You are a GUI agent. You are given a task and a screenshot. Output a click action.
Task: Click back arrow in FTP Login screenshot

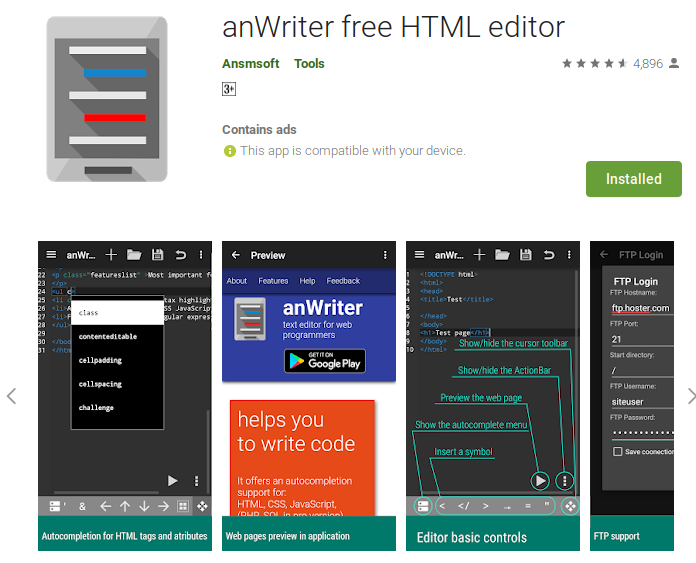coord(604,254)
